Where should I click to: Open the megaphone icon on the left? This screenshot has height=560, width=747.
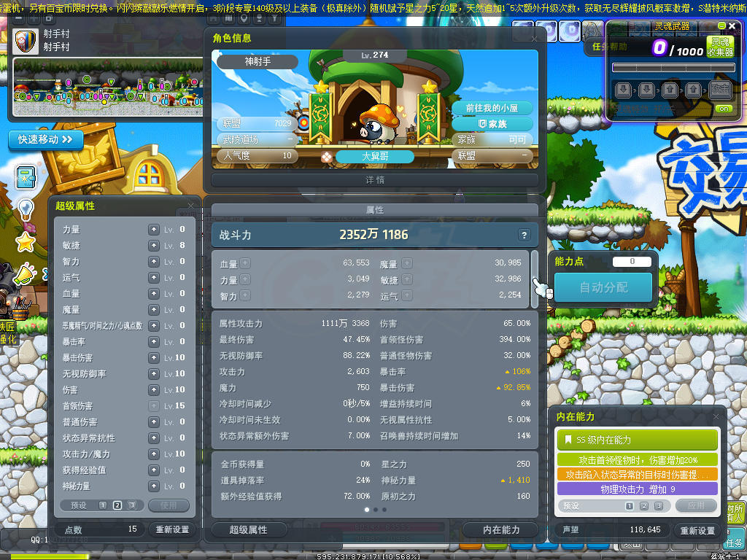pyautogui.click(x=26, y=274)
